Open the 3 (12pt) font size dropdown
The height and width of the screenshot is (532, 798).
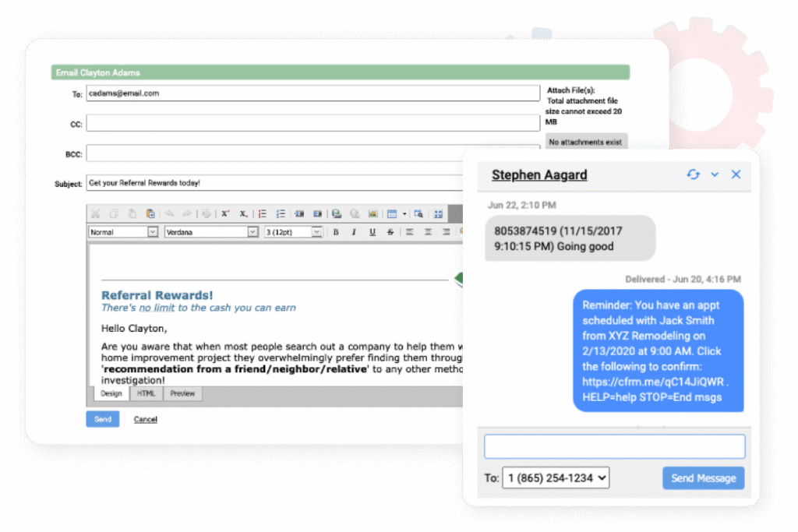[316, 232]
